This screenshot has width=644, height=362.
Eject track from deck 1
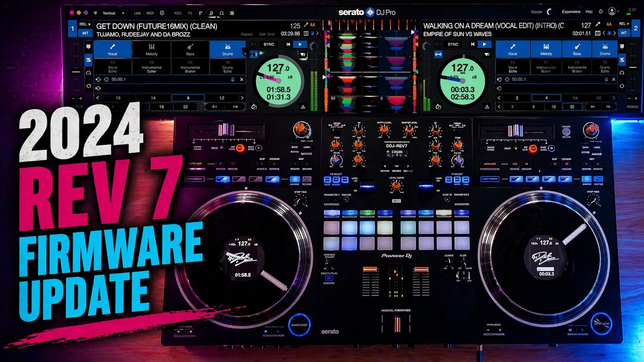click(x=303, y=107)
